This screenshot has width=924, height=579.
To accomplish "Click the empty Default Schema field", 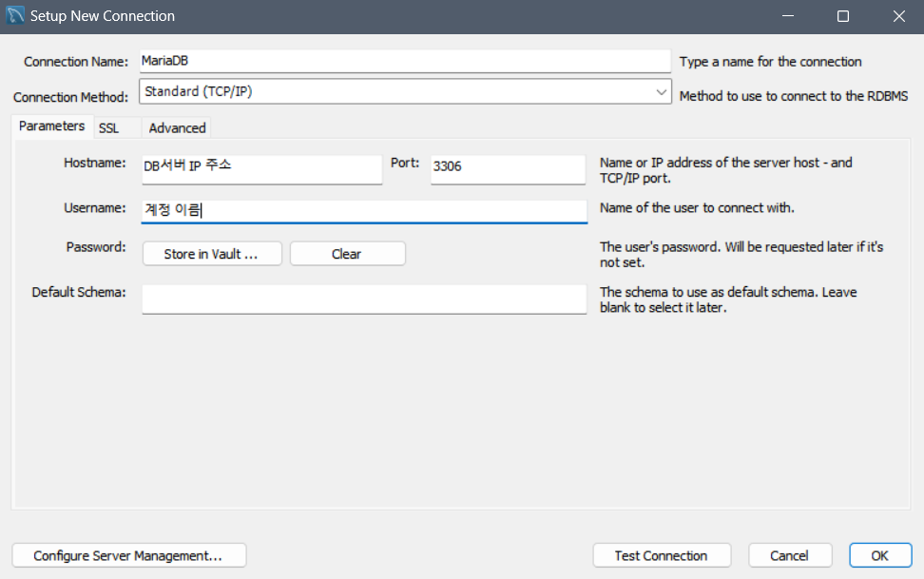I will click(x=364, y=299).
